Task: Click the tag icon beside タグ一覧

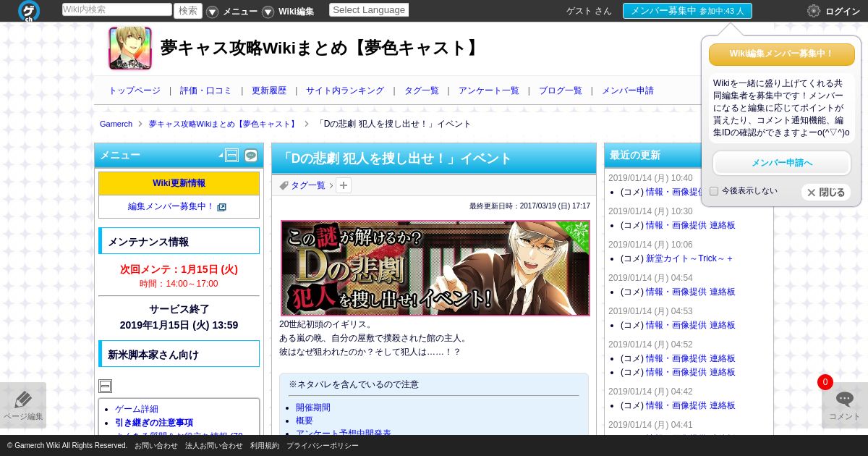Action: (x=284, y=185)
